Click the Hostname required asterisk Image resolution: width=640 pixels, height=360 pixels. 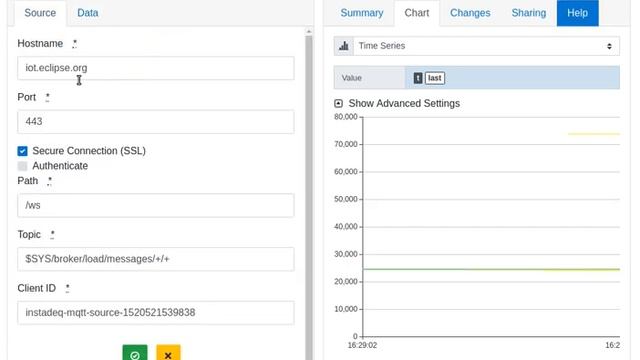point(75,43)
